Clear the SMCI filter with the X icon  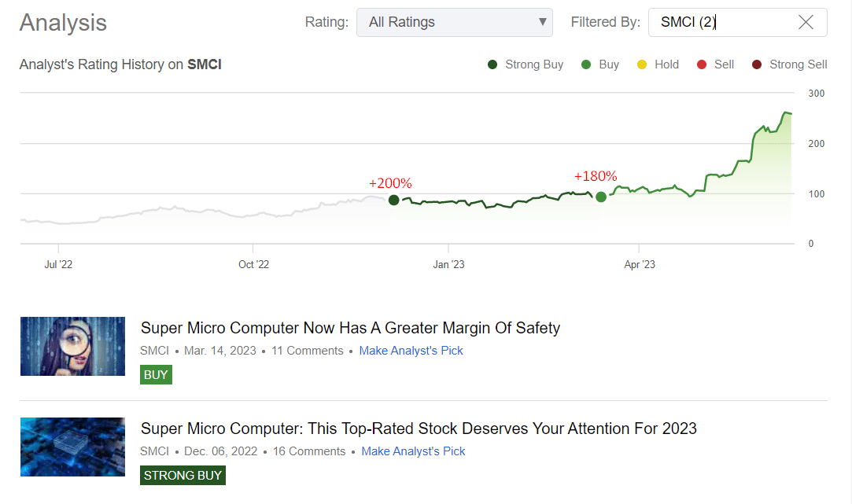806,22
